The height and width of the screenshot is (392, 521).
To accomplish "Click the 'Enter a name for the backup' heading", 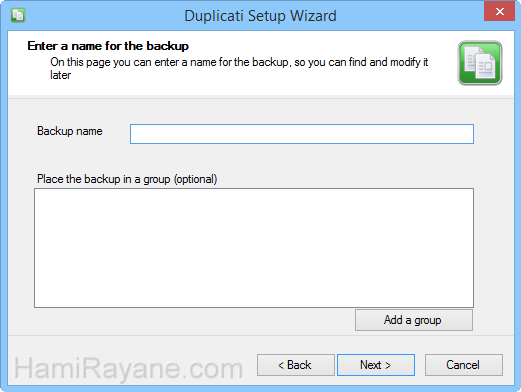I will (x=108, y=46).
